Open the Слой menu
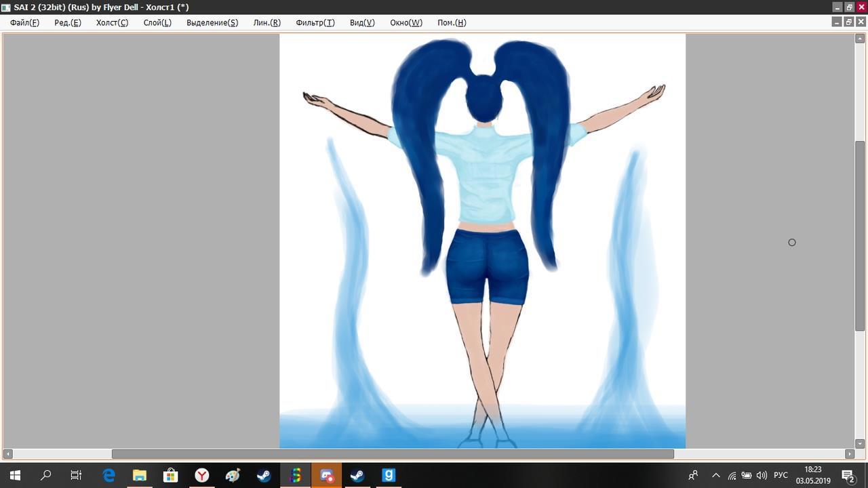Viewport: 868px width, 488px height. click(157, 22)
